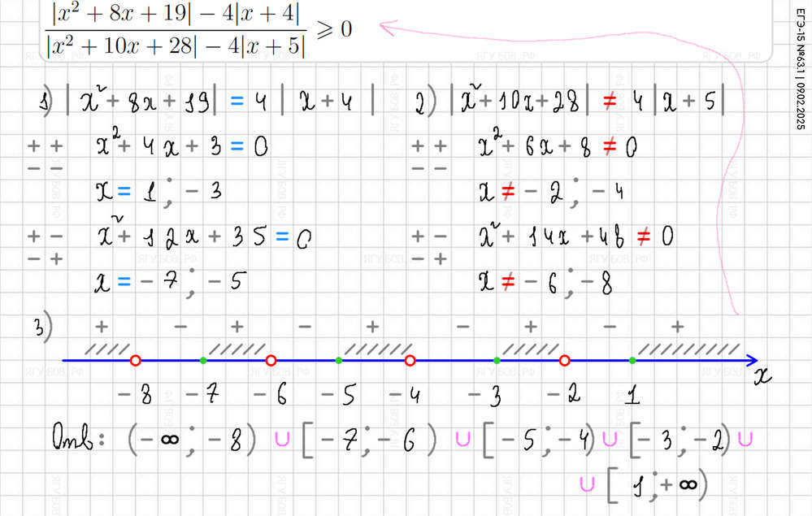Click the green dot at −3

[497, 360]
